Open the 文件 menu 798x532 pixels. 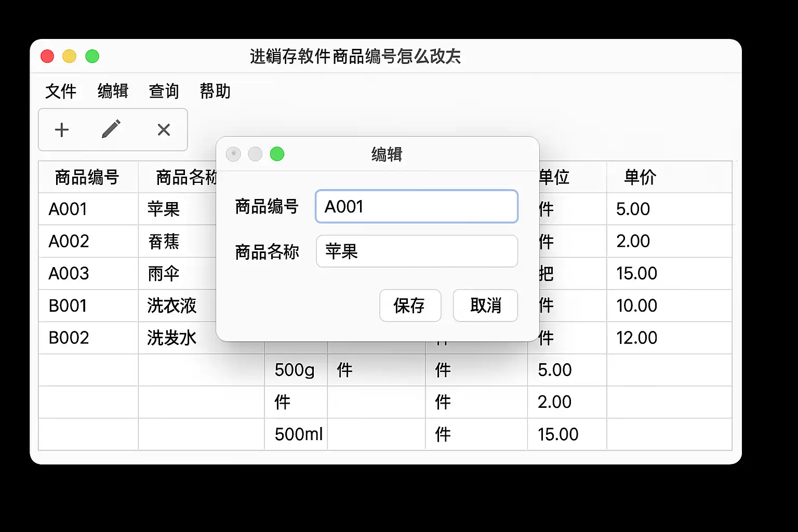(61, 91)
